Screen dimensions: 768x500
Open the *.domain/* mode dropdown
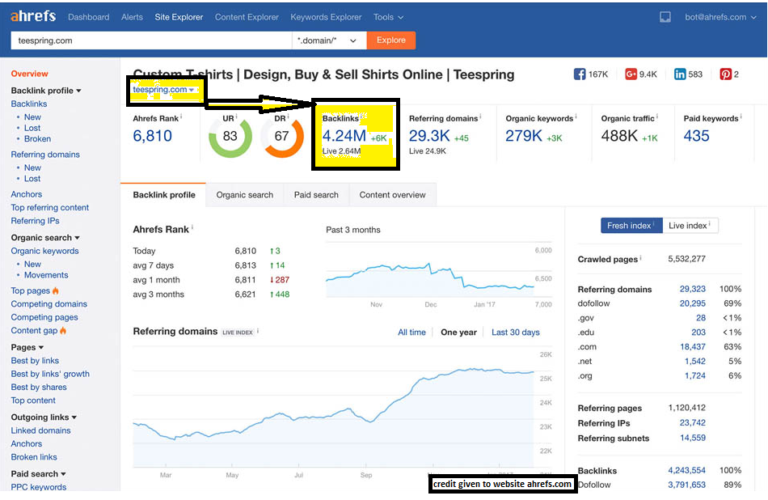(x=327, y=41)
